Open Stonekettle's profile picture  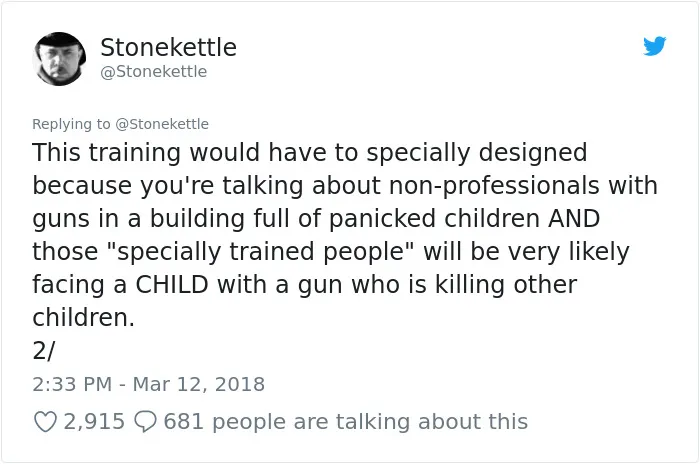click(x=59, y=59)
